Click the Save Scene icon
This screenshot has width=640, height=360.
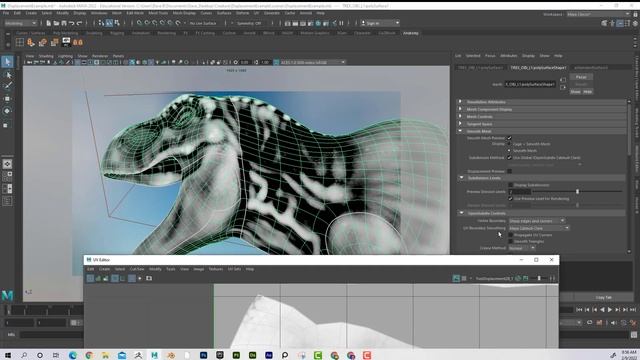[x=64, y=23]
